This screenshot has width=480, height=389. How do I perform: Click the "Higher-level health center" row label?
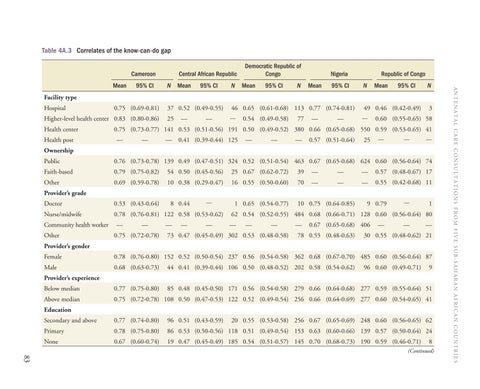pyautogui.click(x=76, y=119)
